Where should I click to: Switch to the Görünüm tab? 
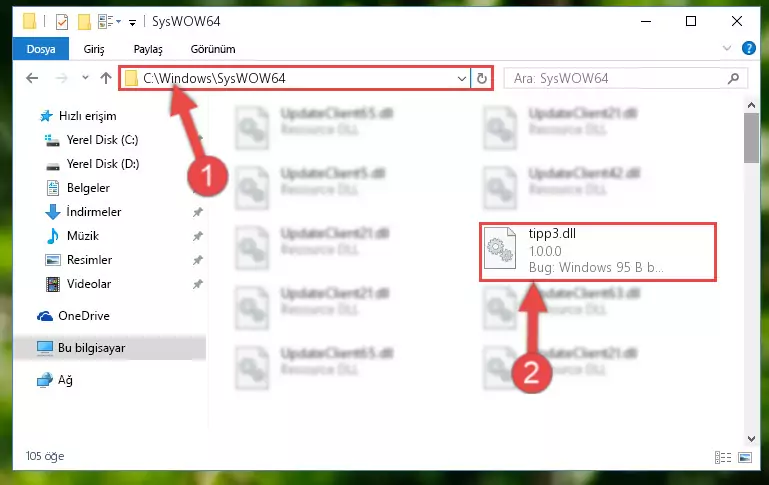(213, 49)
